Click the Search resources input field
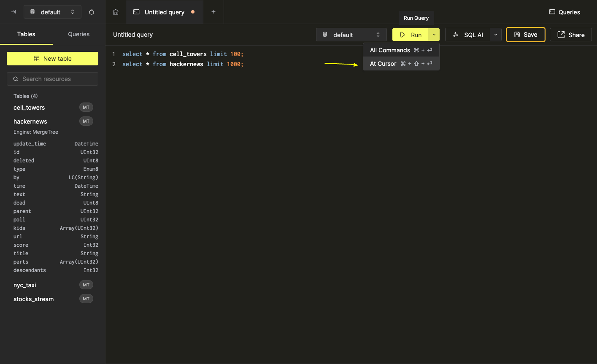 (52, 79)
